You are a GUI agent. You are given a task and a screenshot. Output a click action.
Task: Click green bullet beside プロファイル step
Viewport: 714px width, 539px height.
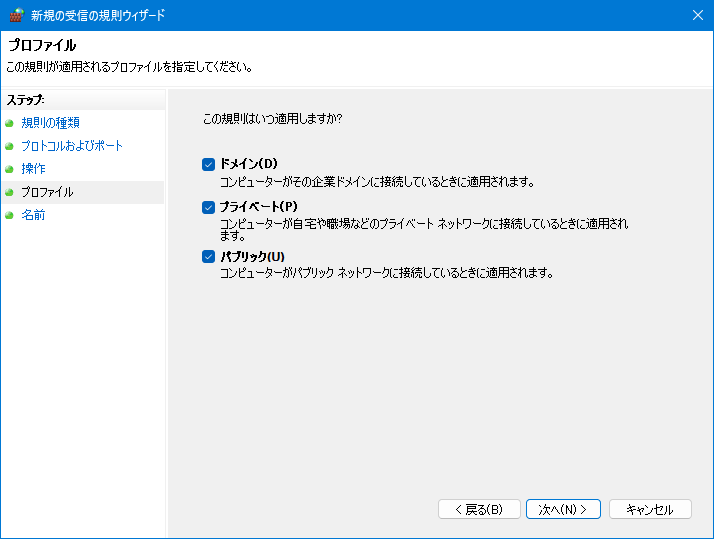pyautogui.click(x=9, y=193)
